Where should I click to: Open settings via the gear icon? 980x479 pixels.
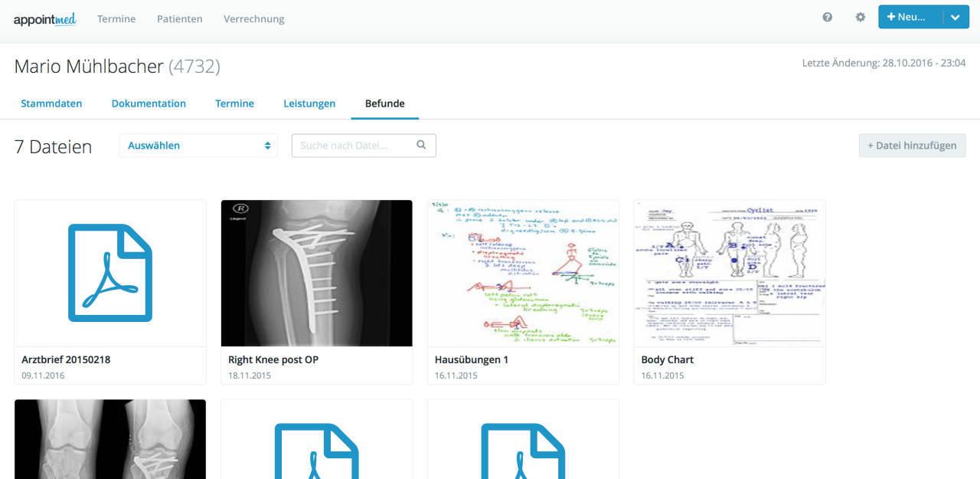click(x=861, y=18)
